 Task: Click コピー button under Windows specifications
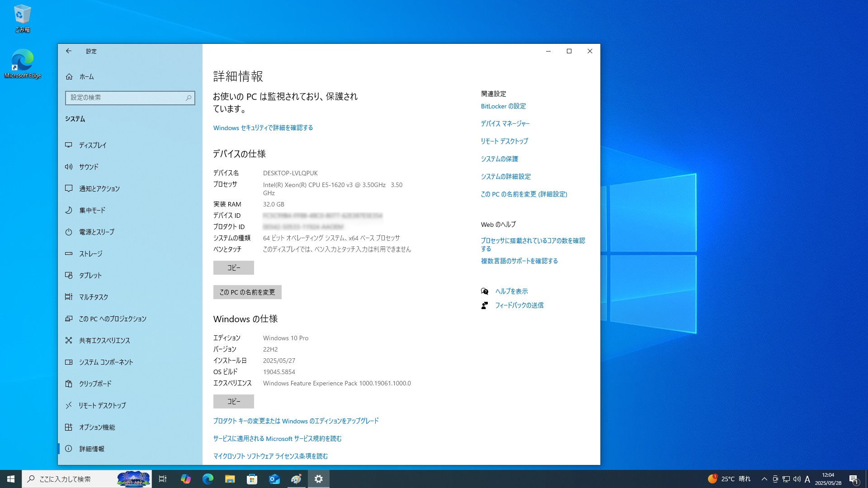click(234, 401)
